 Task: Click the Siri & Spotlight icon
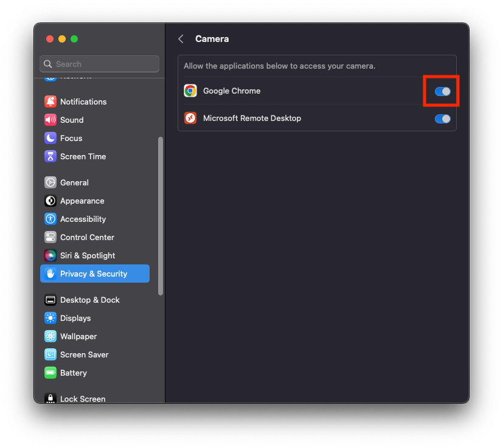[50, 255]
